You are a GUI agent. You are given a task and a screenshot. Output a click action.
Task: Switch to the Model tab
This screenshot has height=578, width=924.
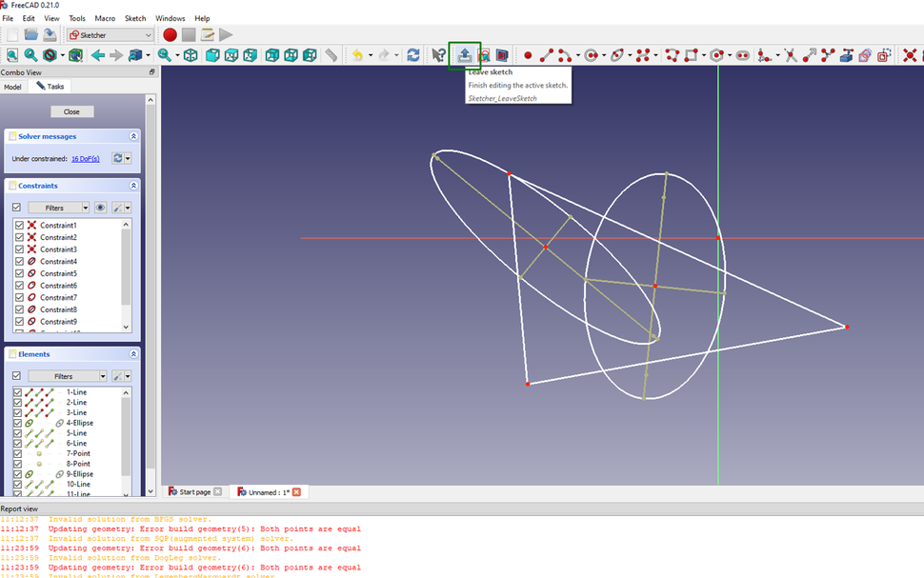coord(12,87)
